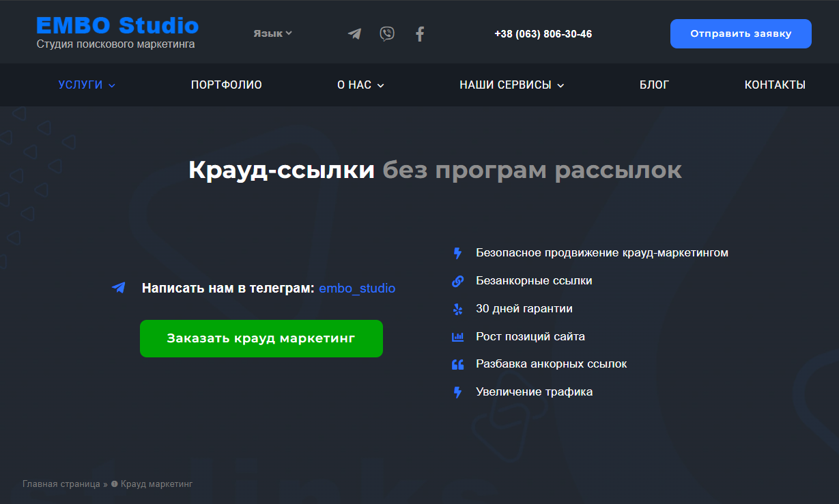Open the embo_studio Telegram link

click(357, 288)
